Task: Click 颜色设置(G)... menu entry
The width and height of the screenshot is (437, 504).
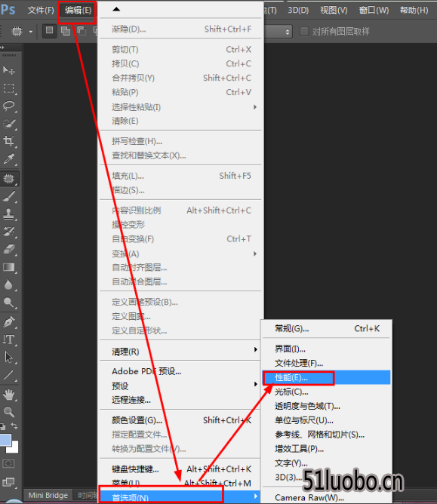Action: 180,420
